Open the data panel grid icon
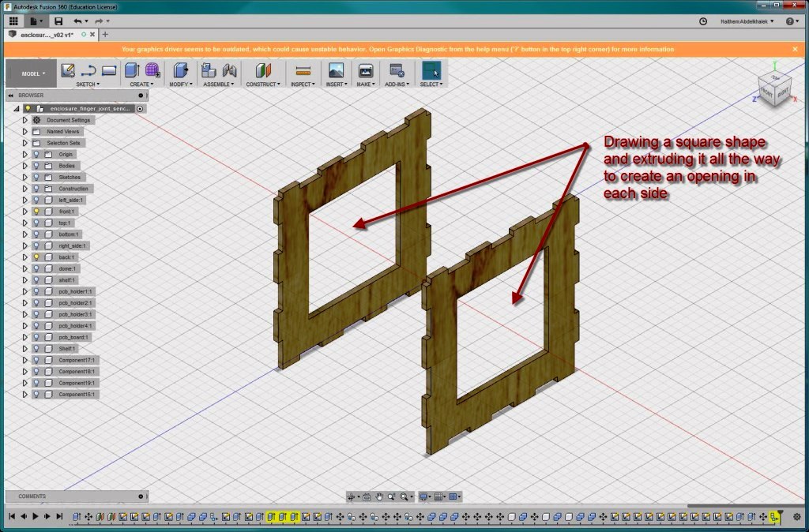This screenshot has height=532, width=809. [14, 21]
